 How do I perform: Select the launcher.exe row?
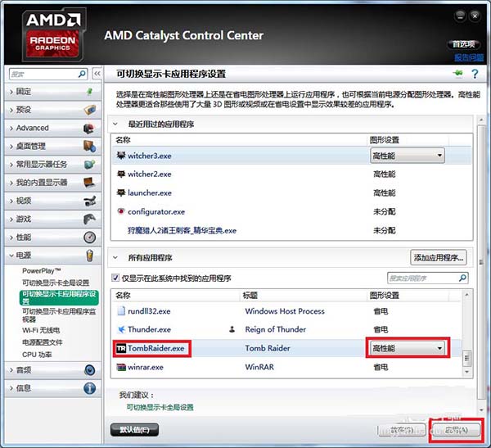tap(291, 192)
